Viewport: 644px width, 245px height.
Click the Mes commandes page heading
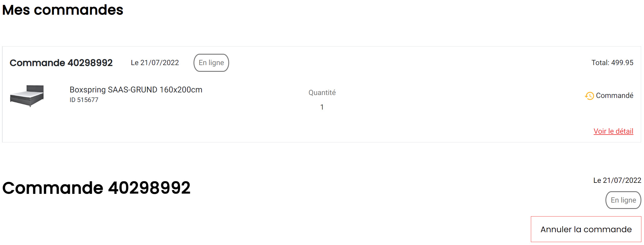click(x=63, y=10)
